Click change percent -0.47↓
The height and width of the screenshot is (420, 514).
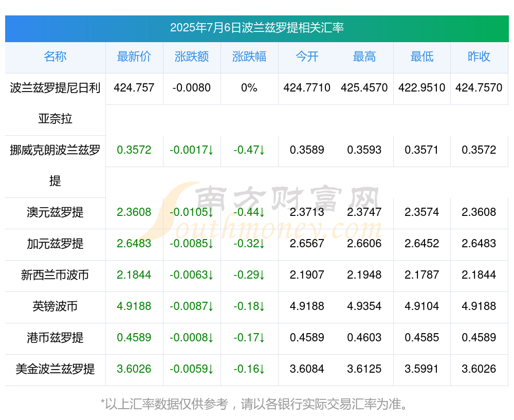coord(249,150)
